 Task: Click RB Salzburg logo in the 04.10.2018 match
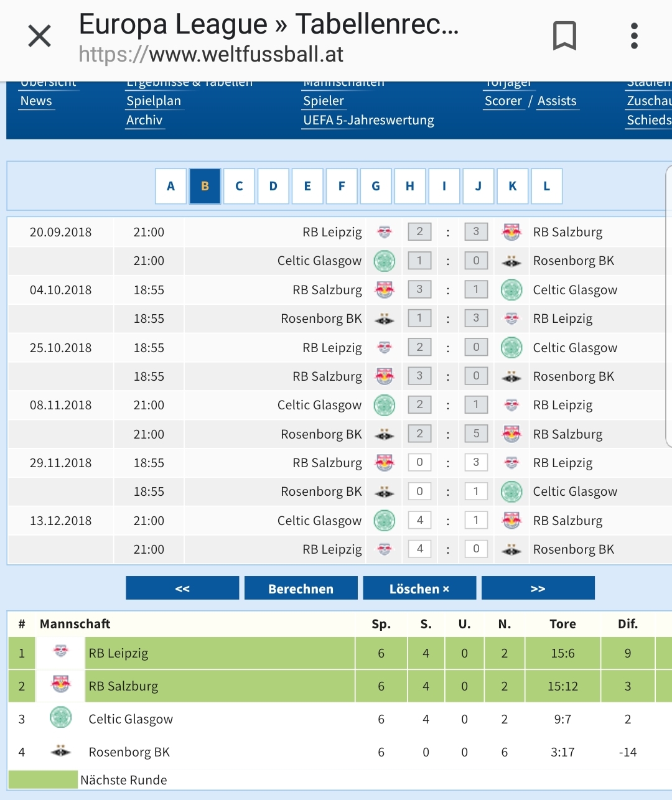pyautogui.click(x=385, y=289)
